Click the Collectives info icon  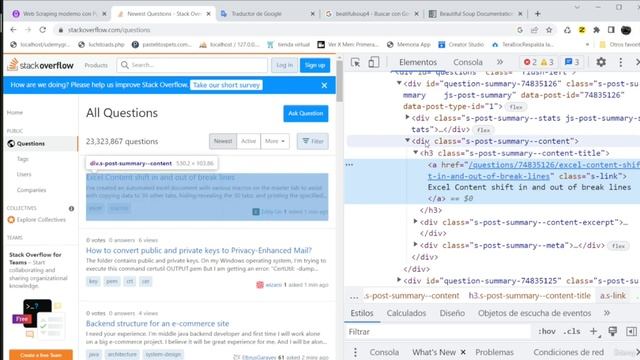(x=71, y=208)
